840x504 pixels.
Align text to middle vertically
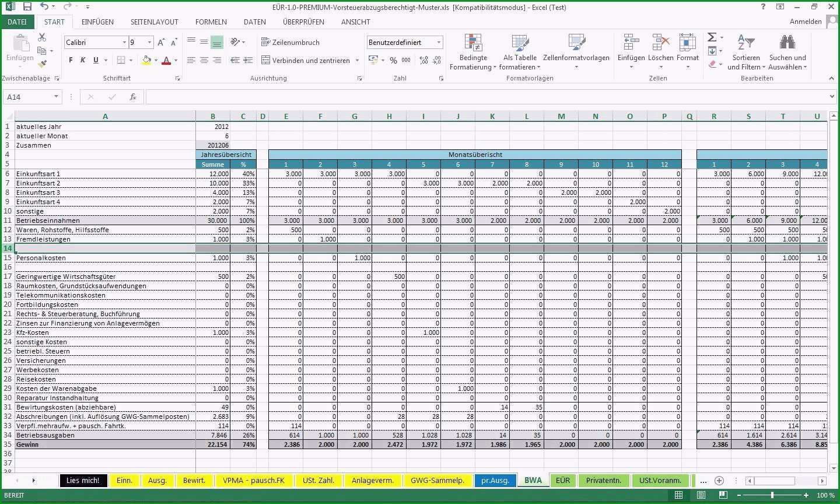tap(204, 41)
